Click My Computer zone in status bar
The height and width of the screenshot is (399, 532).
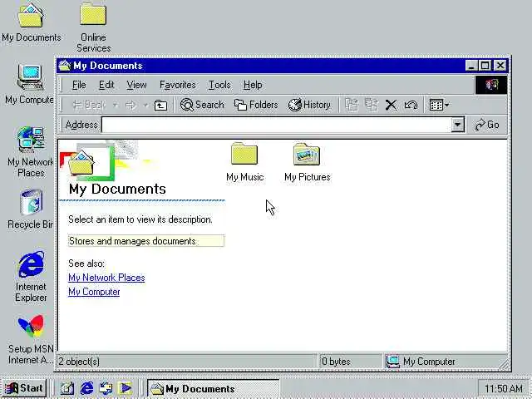click(x=421, y=362)
